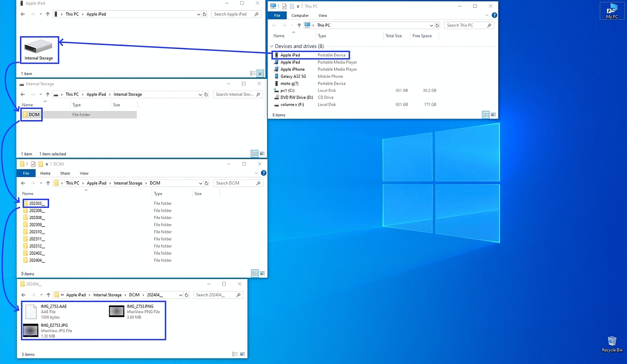
Task: Open address dropdown in 202404__ window
Action: point(180,295)
